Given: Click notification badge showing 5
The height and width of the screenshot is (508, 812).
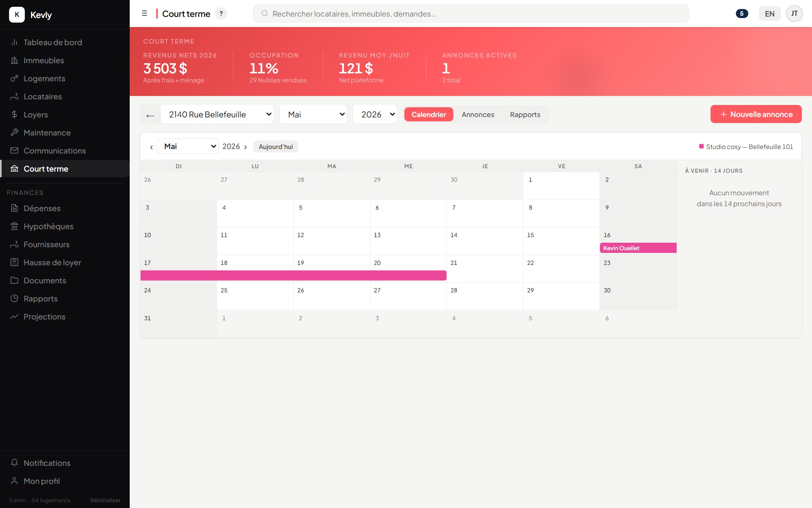Looking at the screenshot, I should pyautogui.click(x=742, y=14).
